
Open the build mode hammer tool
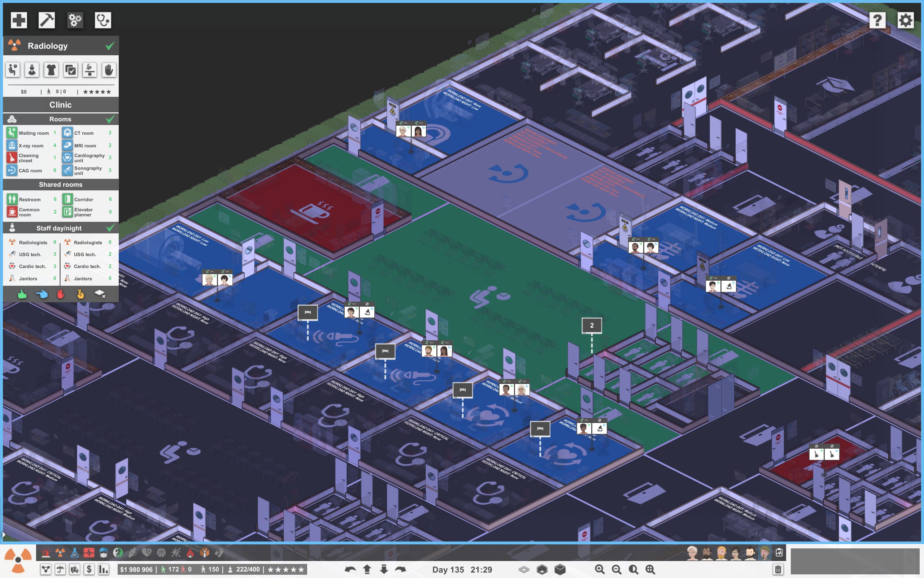coord(47,20)
